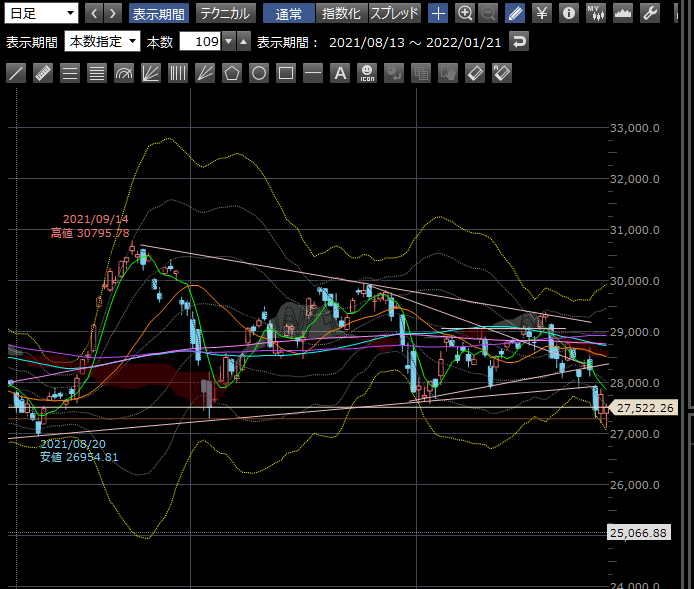Click the zoom in magnifier icon
This screenshot has height=589, width=694.
465,13
